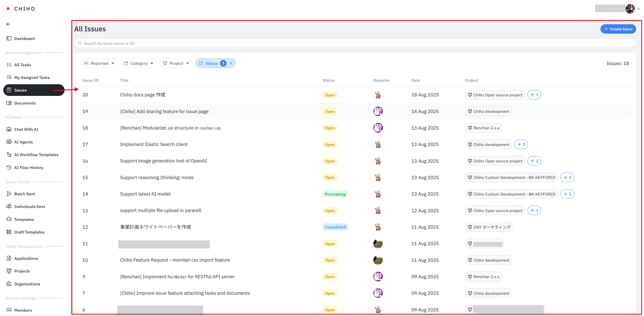Open the Chat With AI page
The height and width of the screenshot is (316, 644).
click(x=26, y=129)
